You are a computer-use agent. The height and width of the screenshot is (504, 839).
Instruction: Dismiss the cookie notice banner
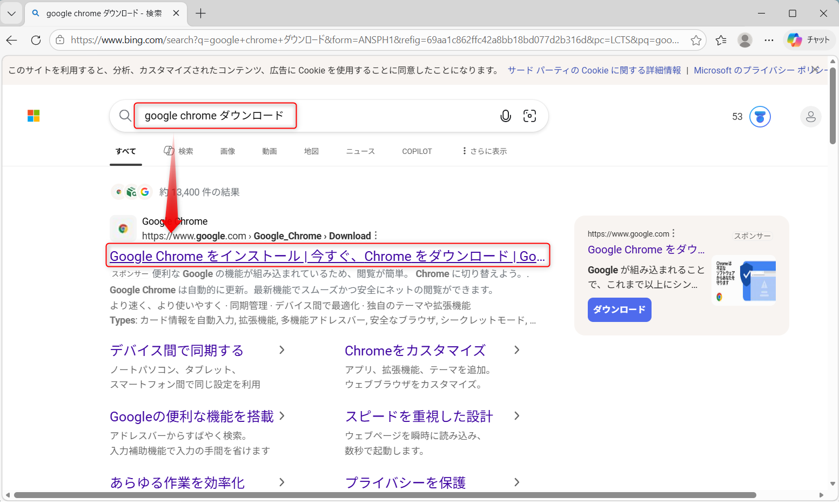point(816,70)
